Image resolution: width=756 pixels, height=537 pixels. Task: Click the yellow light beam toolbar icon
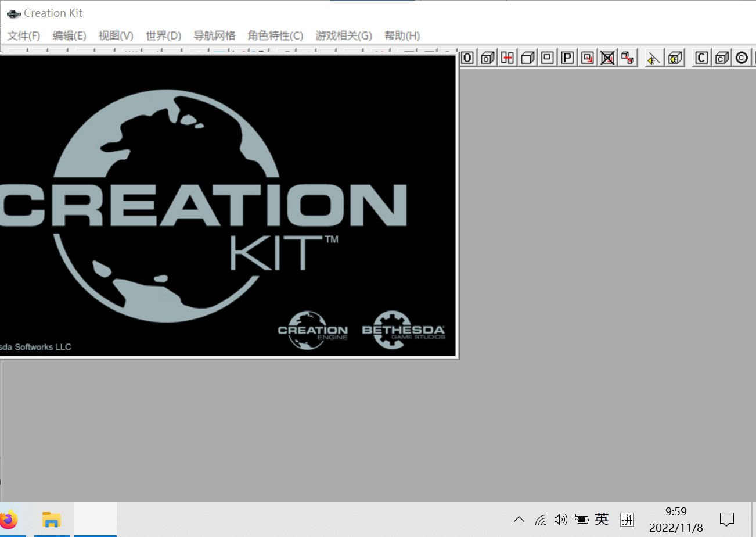[x=654, y=58]
